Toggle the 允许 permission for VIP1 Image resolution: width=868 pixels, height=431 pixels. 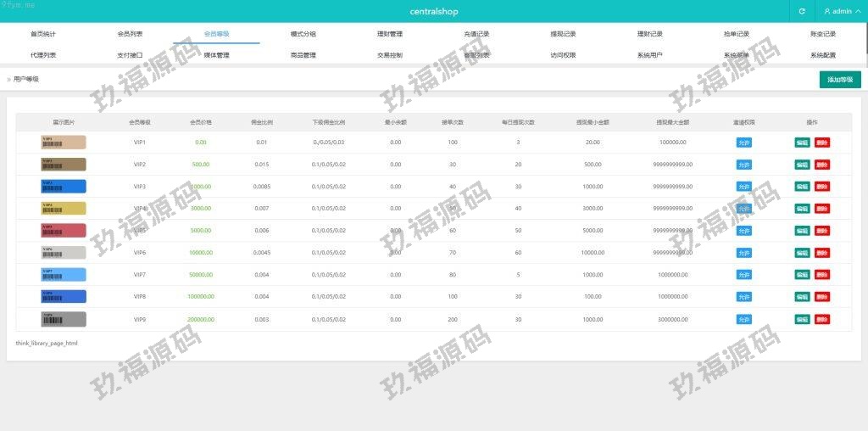tap(743, 143)
